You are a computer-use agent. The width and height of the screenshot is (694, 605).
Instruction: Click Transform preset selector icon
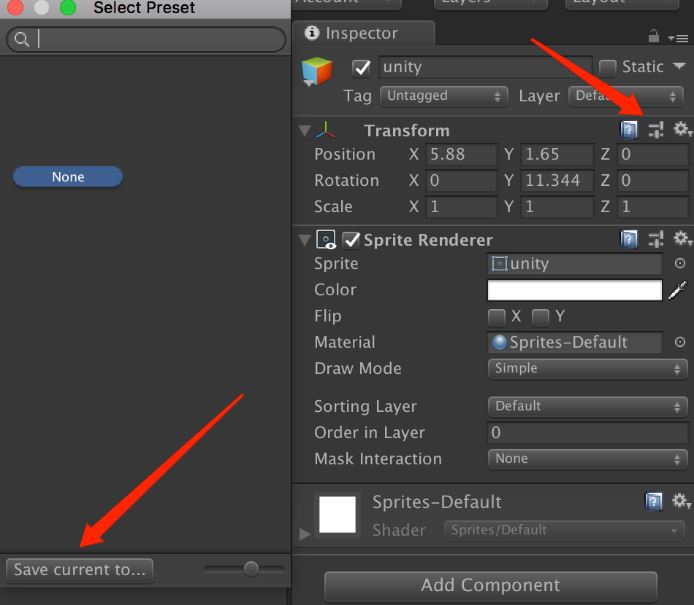tap(656, 130)
